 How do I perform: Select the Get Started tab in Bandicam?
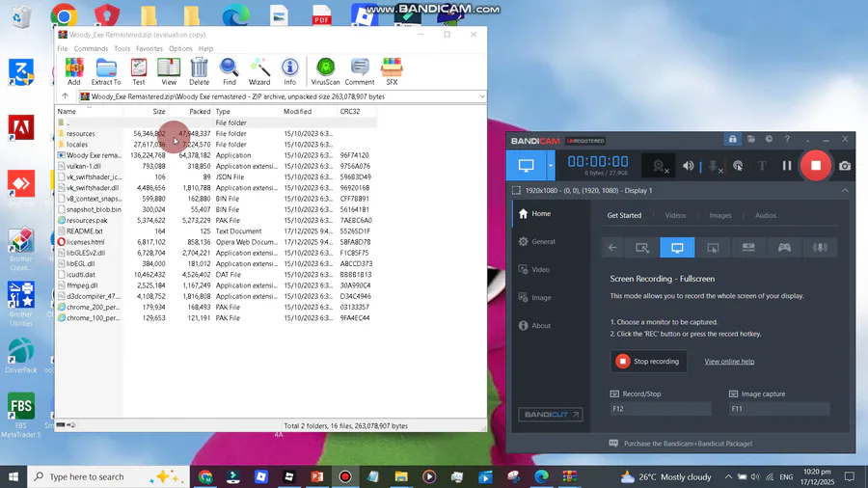point(624,215)
